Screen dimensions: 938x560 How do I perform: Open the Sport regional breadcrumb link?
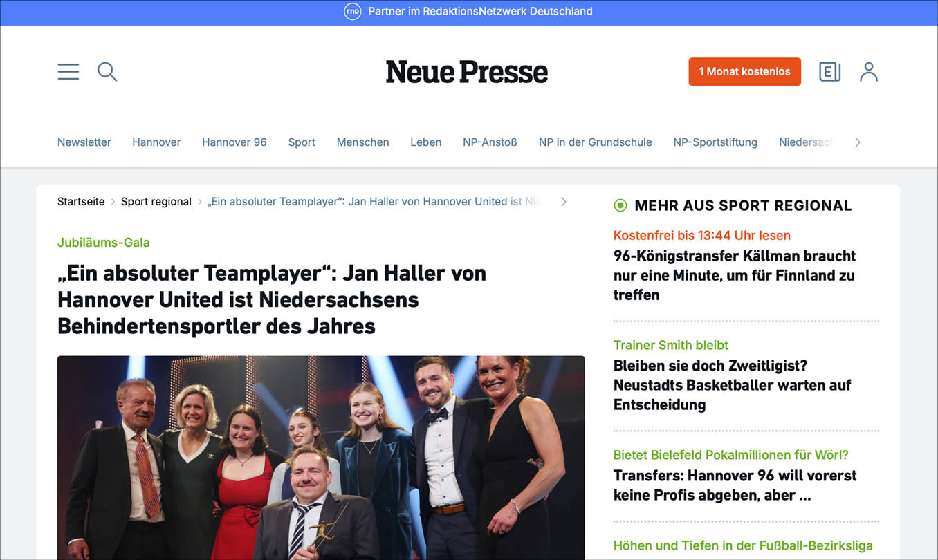[x=156, y=201]
